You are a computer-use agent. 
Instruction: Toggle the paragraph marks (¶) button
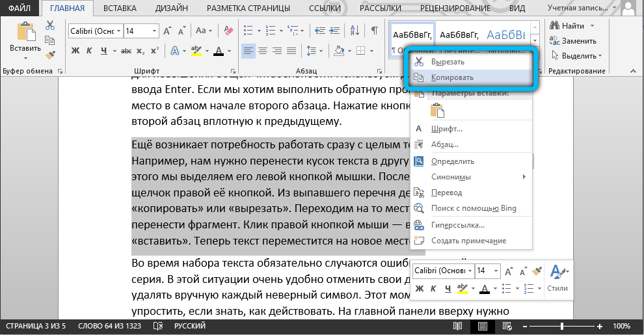(375, 31)
